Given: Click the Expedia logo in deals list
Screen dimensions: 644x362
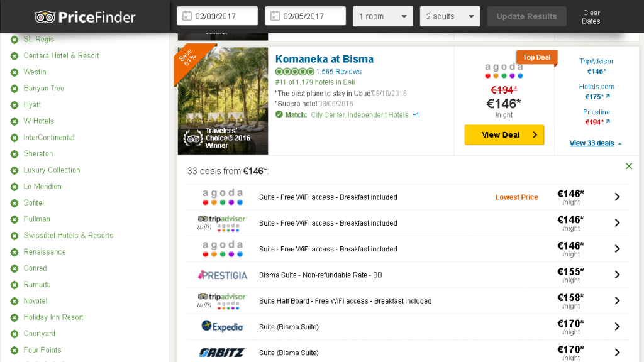Looking at the screenshot, I should click(222, 327).
